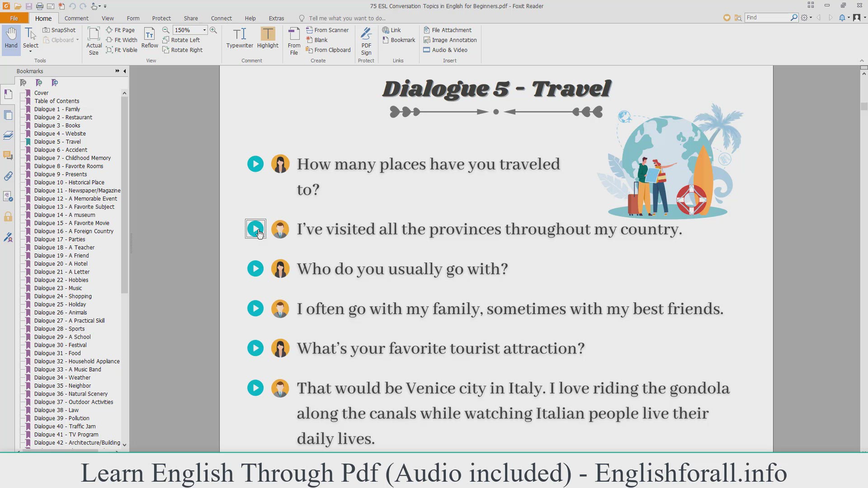
Task: Click the Rotate Left icon
Action: pos(166,40)
